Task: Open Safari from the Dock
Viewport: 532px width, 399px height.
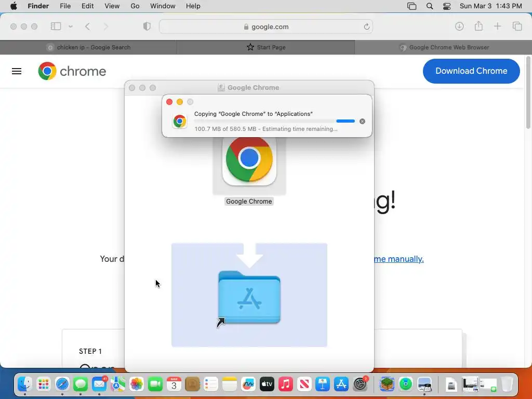Action: pyautogui.click(x=62, y=384)
